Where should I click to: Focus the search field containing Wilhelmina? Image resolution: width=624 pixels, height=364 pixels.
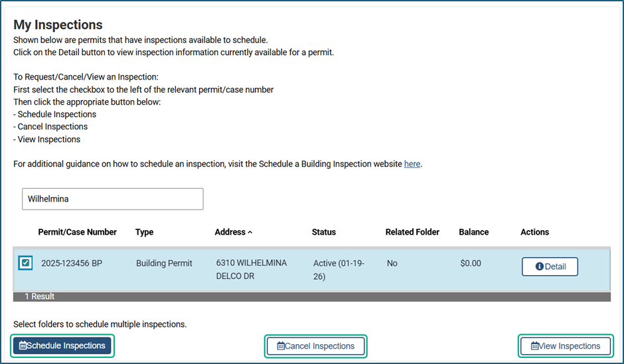pos(112,199)
